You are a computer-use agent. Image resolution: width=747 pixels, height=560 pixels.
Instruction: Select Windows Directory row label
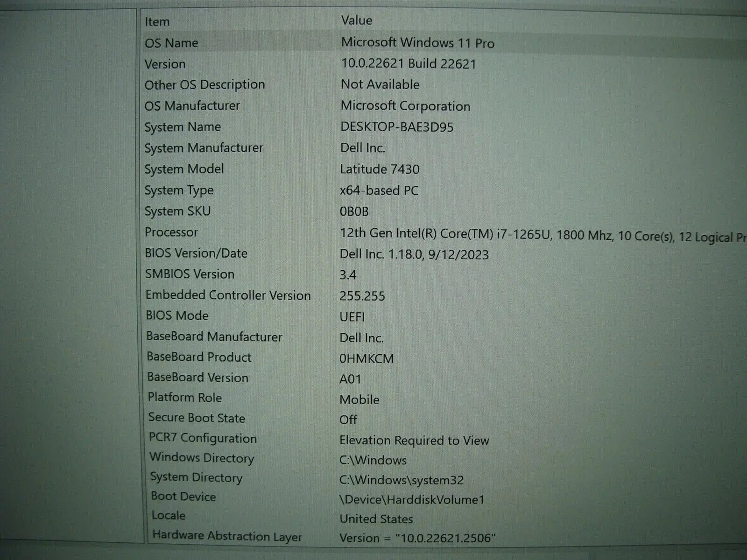click(x=202, y=458)
